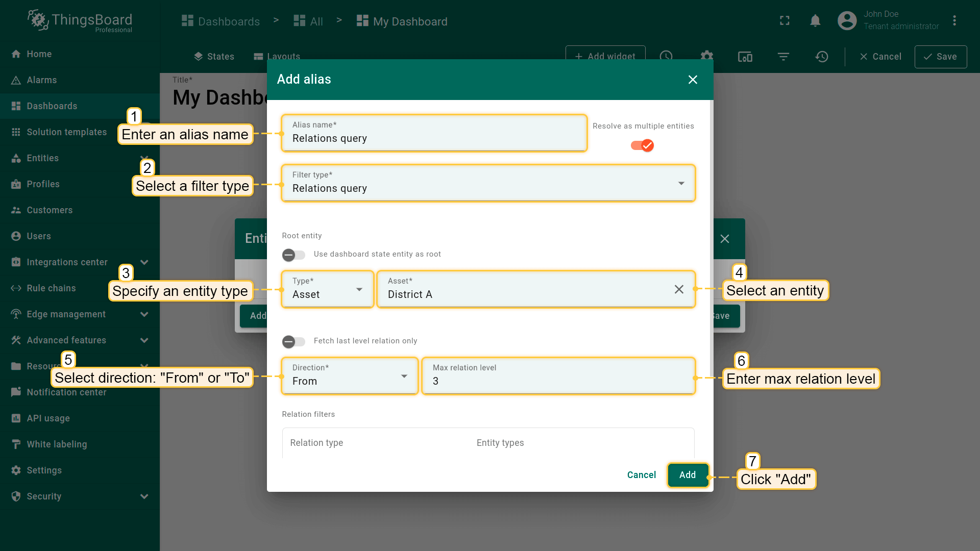The width and height of the screenshot is (980, 551).
Task: Open the entity Type dropdown
Action: pos(327,289)
